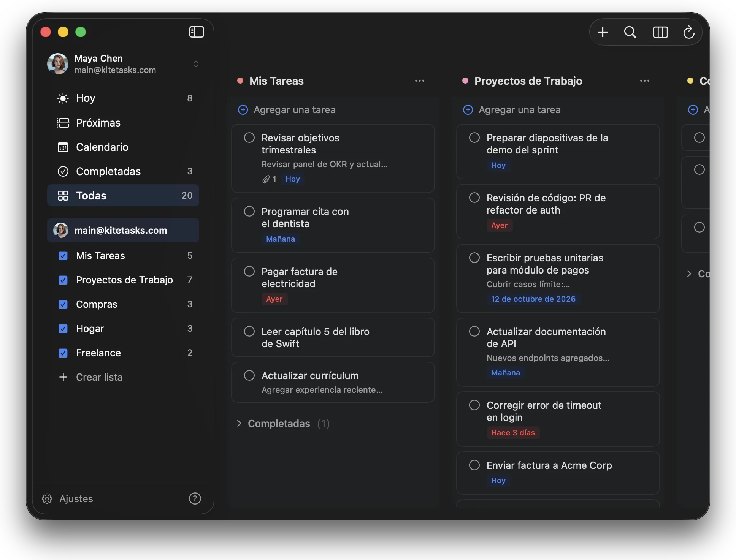Viewport: 736px width, 560px height.
Task: Uncheck the Compras list checkbox
Action: (63, 304)
